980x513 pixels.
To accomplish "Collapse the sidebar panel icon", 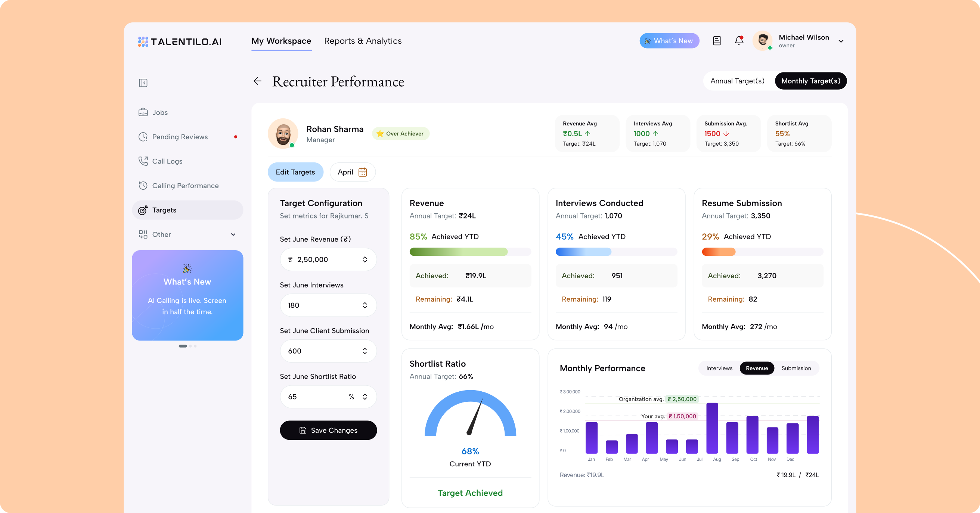I will [143, 83].
